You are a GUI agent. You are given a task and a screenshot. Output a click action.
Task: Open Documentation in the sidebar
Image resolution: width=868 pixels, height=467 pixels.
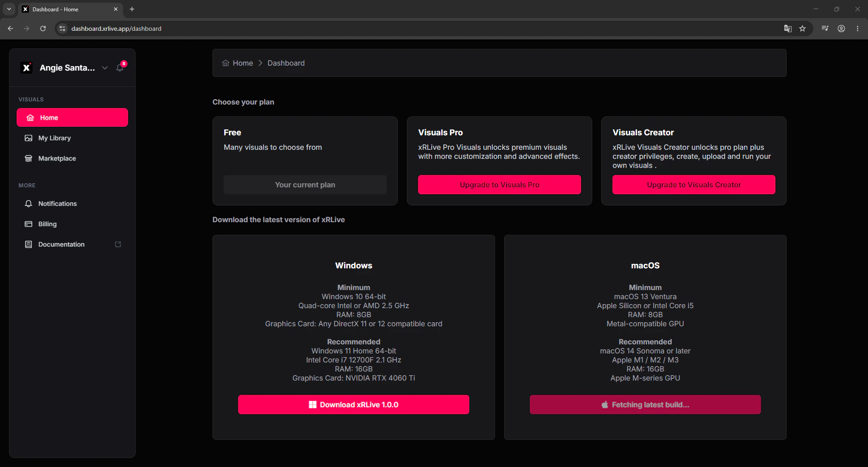72,244
